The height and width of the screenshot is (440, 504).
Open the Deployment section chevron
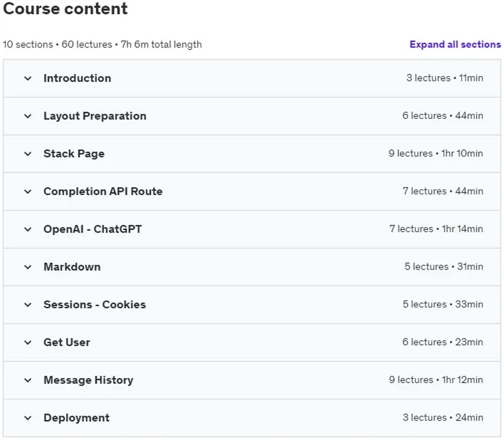[28, 418]
